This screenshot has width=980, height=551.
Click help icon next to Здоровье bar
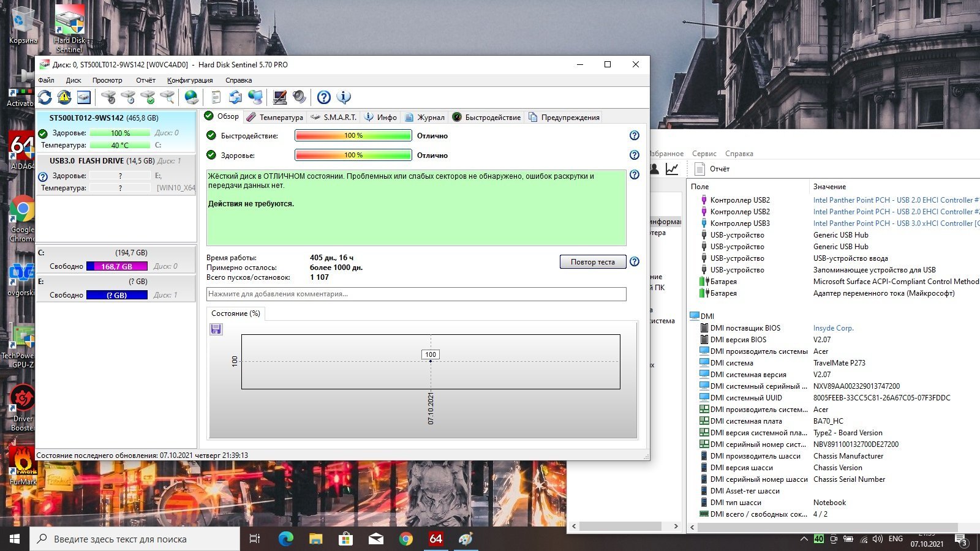pyautogui.click(x=635, y=155)
